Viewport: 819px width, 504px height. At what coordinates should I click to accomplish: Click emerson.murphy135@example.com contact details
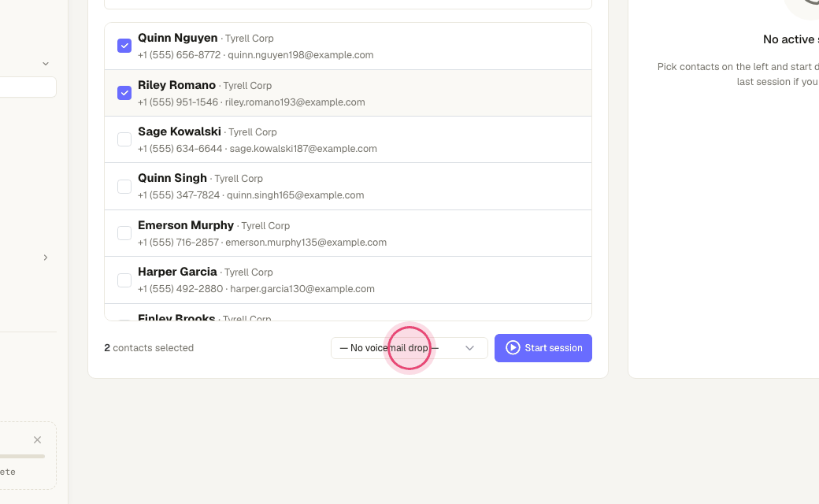[306, 243]
